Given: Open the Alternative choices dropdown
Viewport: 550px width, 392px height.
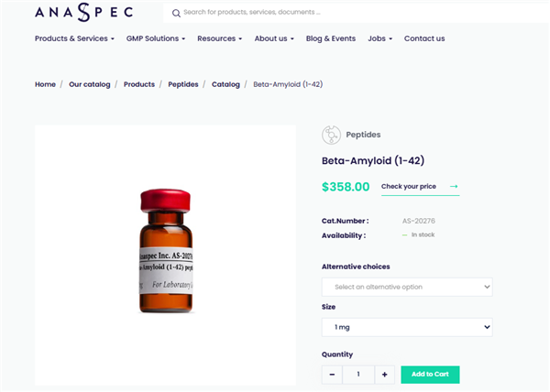Looking at the screenshot, I should tap(407, 287).
